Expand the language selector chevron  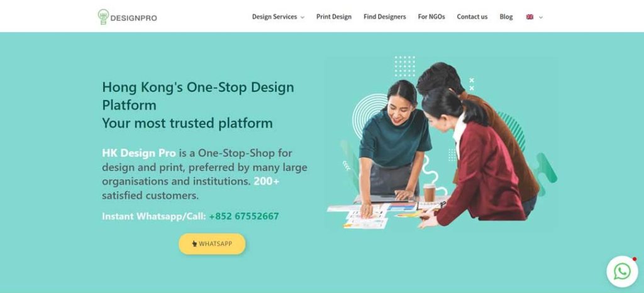click(540, 17)
